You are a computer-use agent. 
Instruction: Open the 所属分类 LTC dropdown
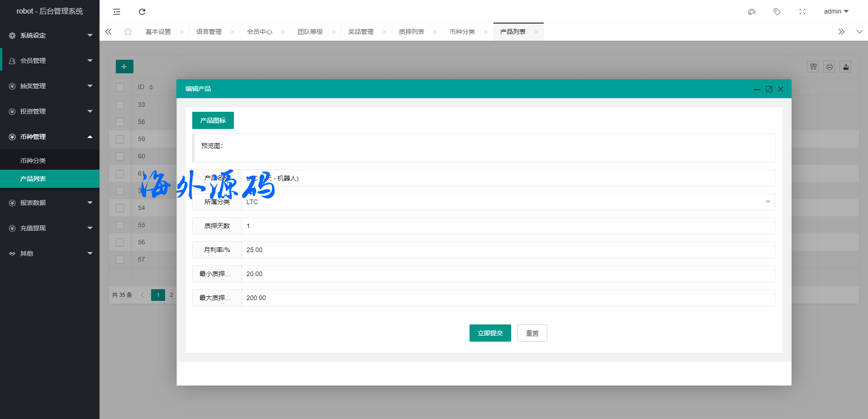(x=508, y=202)
